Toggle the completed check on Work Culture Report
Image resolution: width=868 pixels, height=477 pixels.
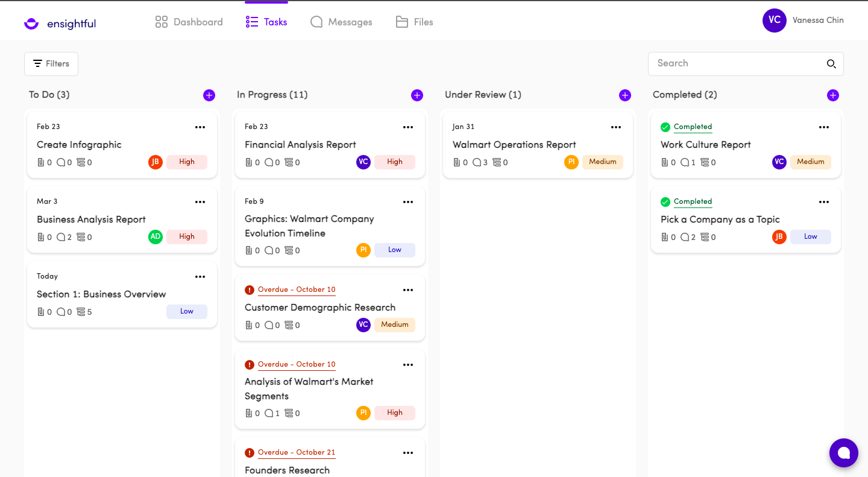pos(665,127)
